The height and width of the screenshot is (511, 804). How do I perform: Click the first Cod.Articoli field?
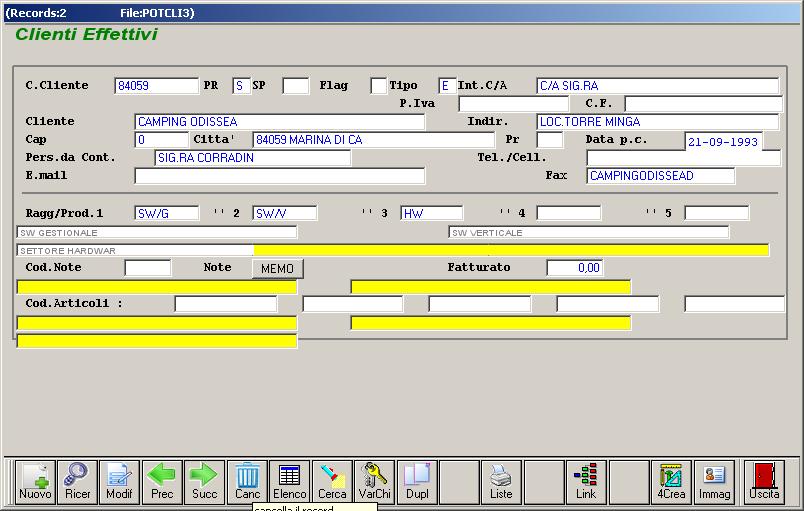226,304
